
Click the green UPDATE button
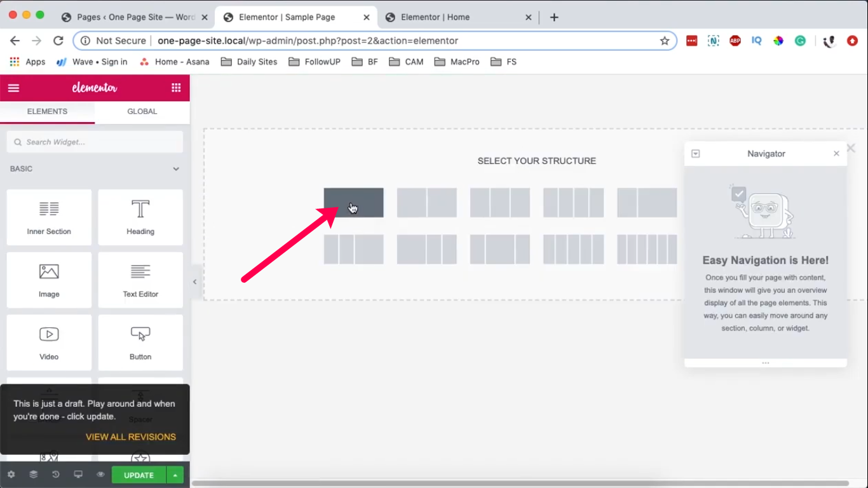pos(139,475)
